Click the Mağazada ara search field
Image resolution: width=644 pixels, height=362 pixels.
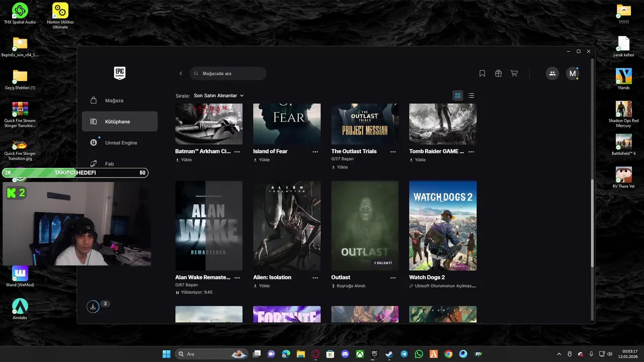pos(228,73)
